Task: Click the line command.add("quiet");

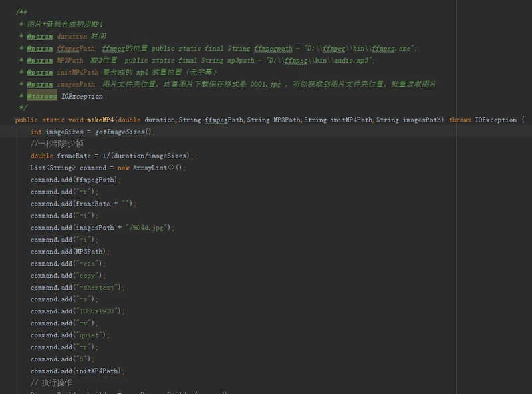Action: pyautogui.click(x=70, y=335)
